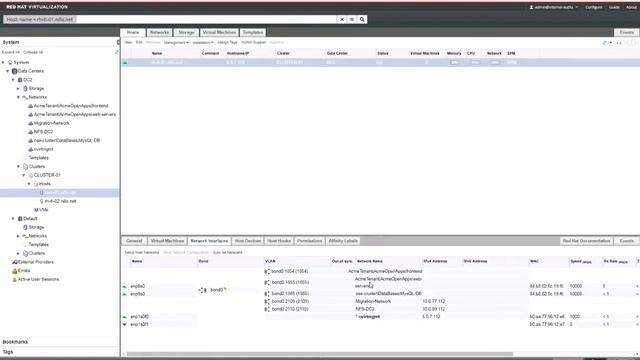Collapse the Default data center node
The image size is (640, 360).
(x=13, y=219)
